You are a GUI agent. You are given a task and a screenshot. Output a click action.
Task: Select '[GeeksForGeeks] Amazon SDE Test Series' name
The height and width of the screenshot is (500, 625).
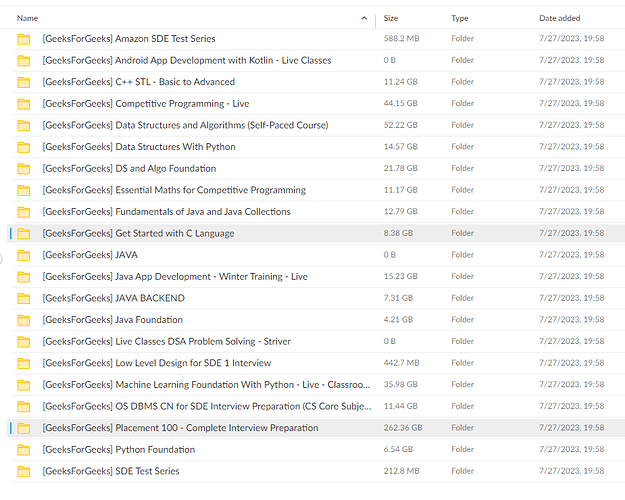tap(129, 39)
